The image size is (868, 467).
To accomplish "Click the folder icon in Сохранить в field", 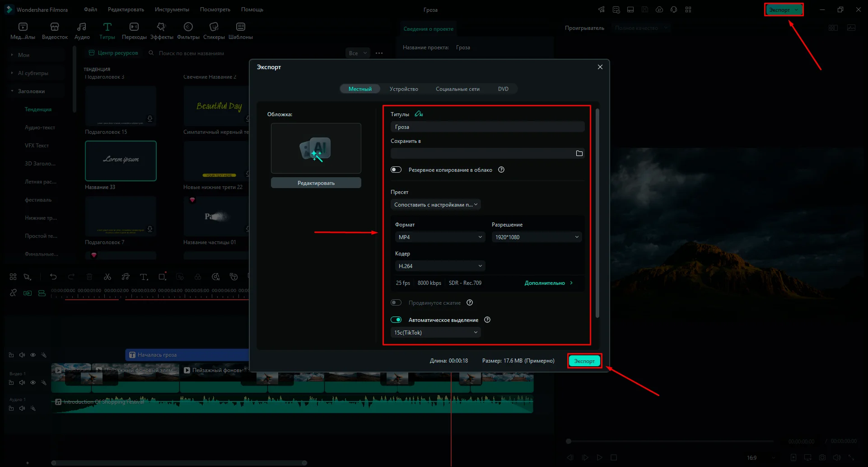I will (x=579, y=154).
